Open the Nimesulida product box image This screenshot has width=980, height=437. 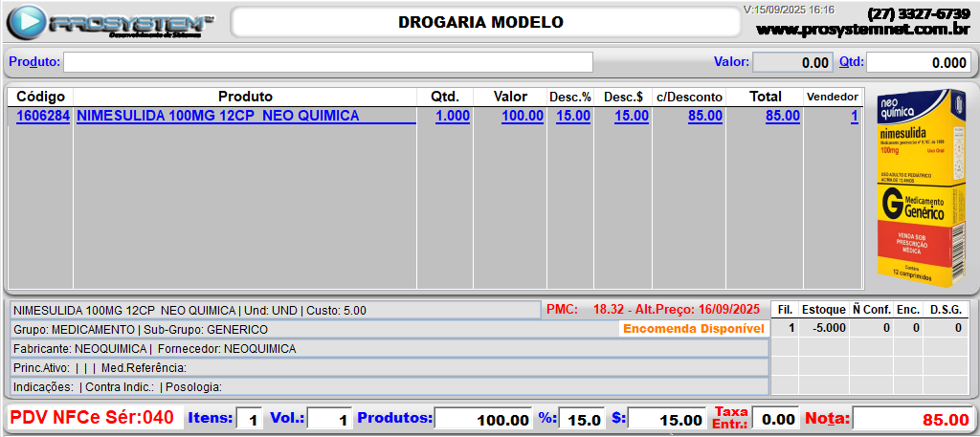click(x=922, y=187)
